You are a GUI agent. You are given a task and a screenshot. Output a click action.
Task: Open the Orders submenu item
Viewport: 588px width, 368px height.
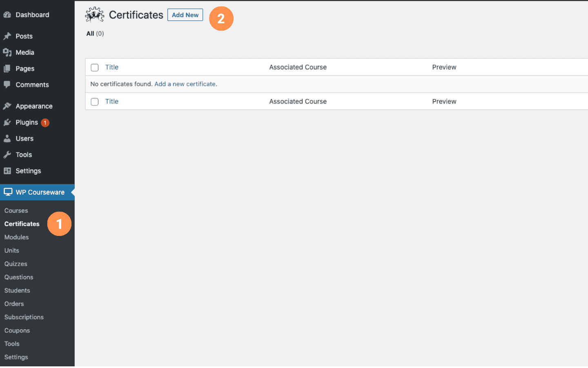coord(14,304)
